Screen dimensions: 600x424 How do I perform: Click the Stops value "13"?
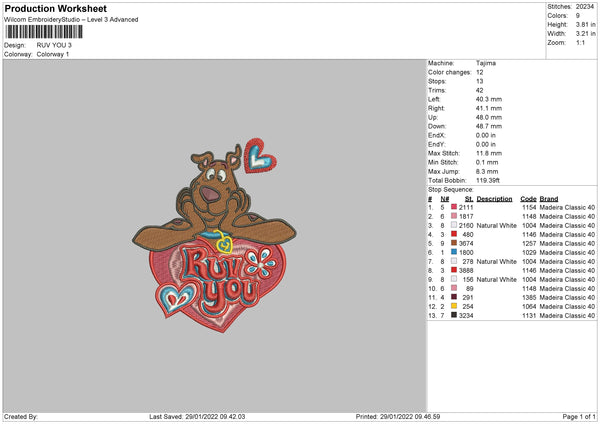479,81
